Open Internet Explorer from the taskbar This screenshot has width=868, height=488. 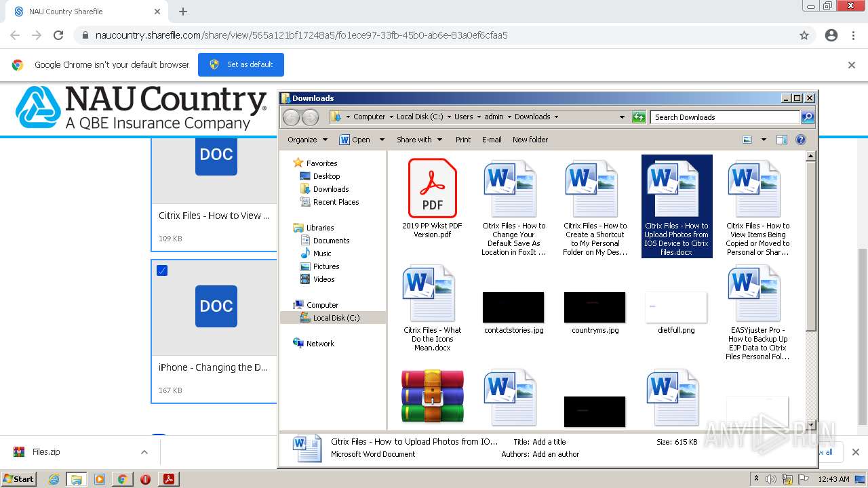point(54,479)
